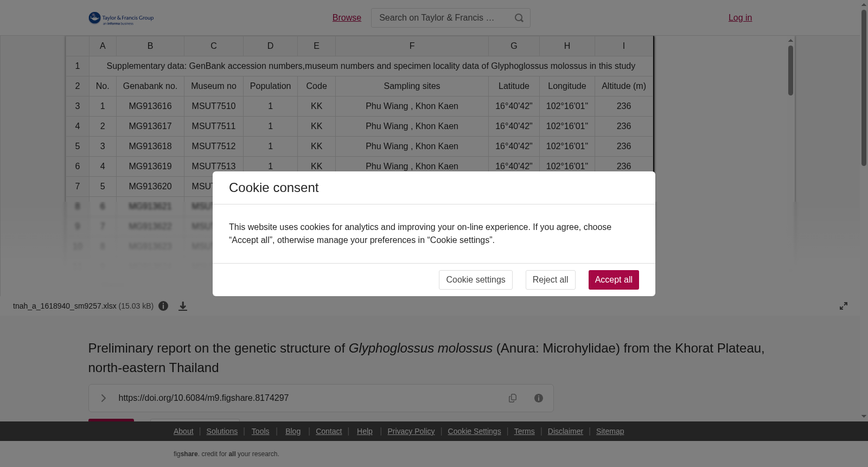
Task: Click the search magnifier icon
Action: coord(519,18)
